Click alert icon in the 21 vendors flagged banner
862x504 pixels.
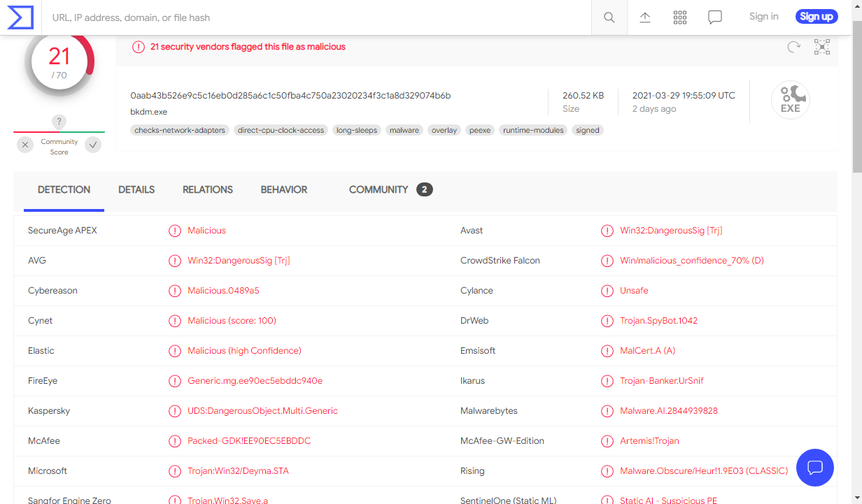point(139,47)
